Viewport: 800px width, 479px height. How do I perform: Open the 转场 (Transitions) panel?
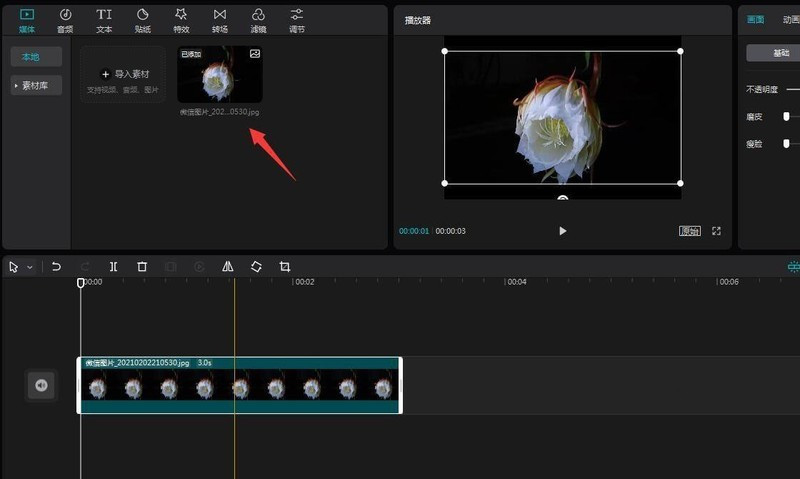click(x=220, y=20)
